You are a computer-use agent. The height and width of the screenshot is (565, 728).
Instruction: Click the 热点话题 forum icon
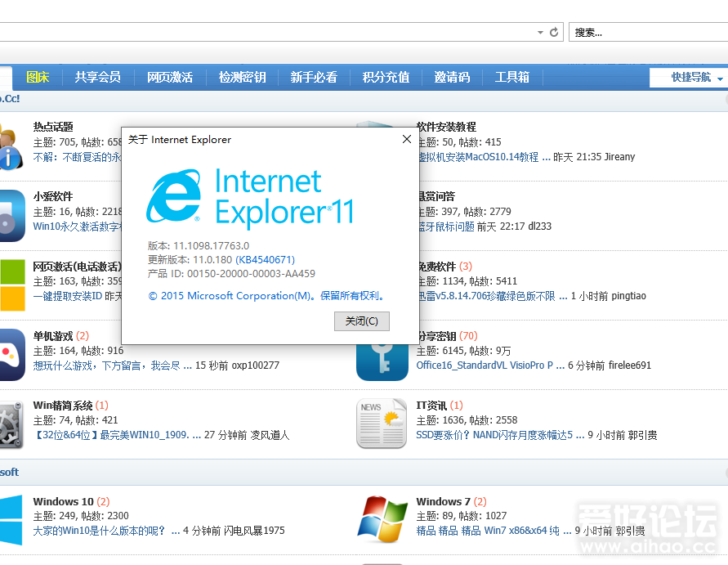click(10, 146)
